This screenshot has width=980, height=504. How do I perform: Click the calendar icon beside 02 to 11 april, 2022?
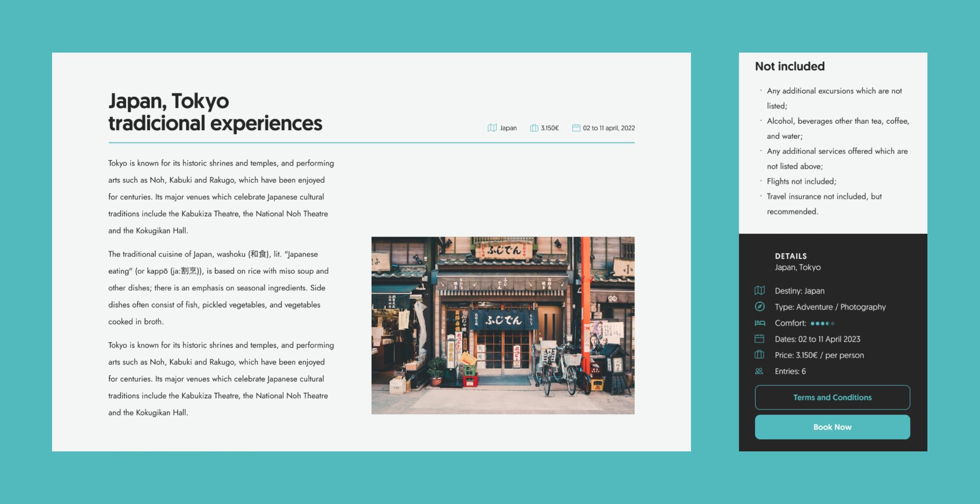point(576,128)
